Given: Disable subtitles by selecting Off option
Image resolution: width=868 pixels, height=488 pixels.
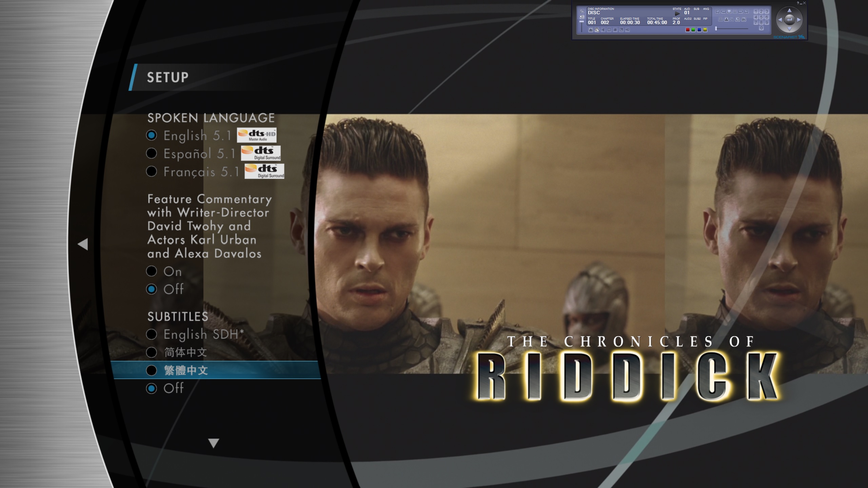Looking at the screenshot, I should (x=173, y=387).
